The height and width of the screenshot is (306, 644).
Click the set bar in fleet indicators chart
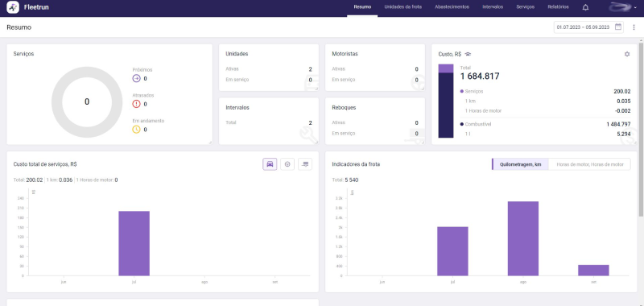593,271
